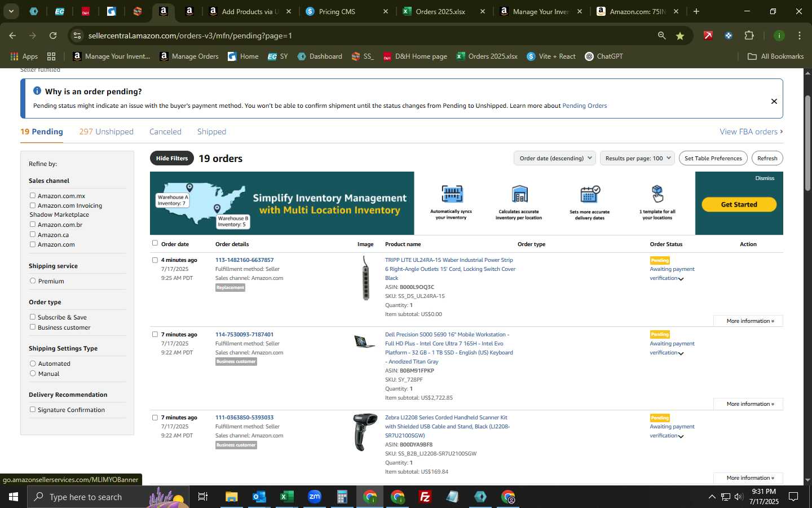This screenshot has height=508, width=812.
Task: Open notification center in system tray
Action: coord(793,497)
